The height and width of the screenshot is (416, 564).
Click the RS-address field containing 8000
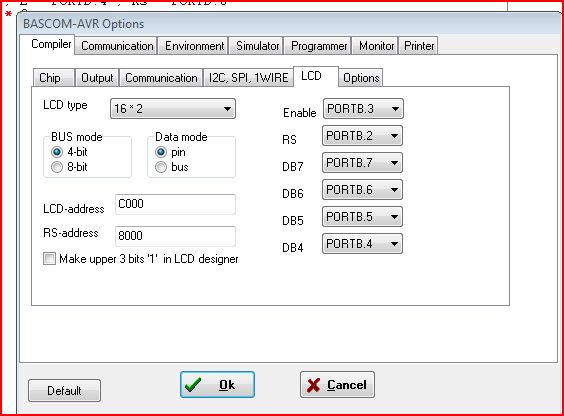[x=176, y=236]
